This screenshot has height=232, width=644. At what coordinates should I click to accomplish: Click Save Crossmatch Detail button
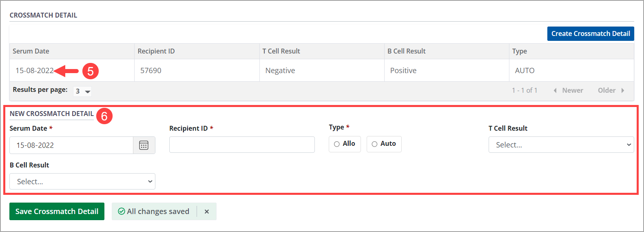[x=57, y=212]
